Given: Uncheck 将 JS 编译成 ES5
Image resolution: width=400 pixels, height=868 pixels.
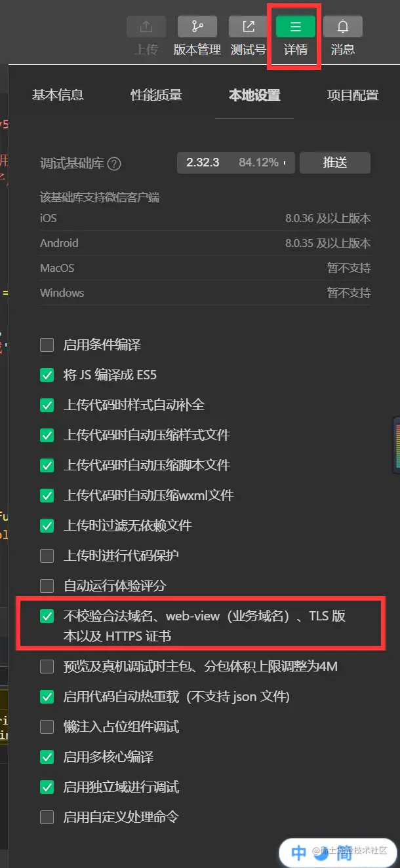Looking at the screenshot, I should pos(47,375).
